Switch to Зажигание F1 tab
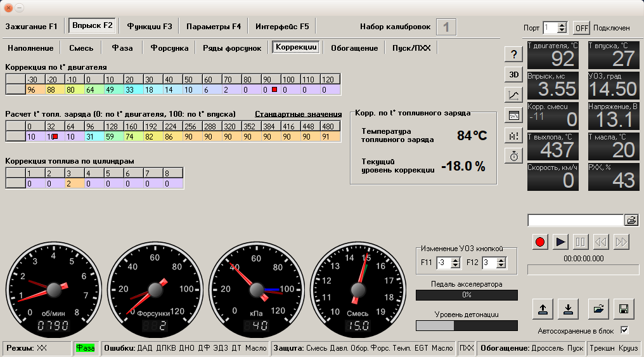 (x=32, y=27)
